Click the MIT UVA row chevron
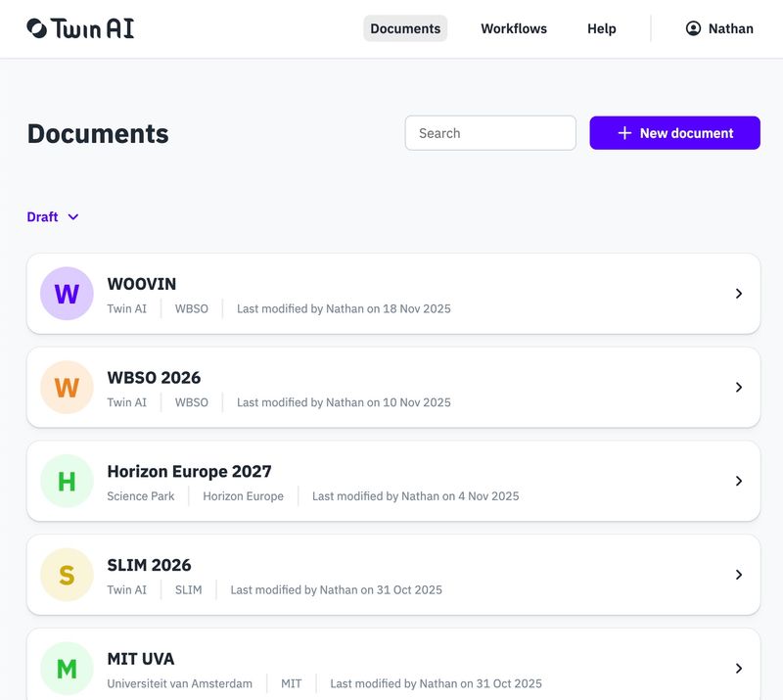 click(738, 669)
